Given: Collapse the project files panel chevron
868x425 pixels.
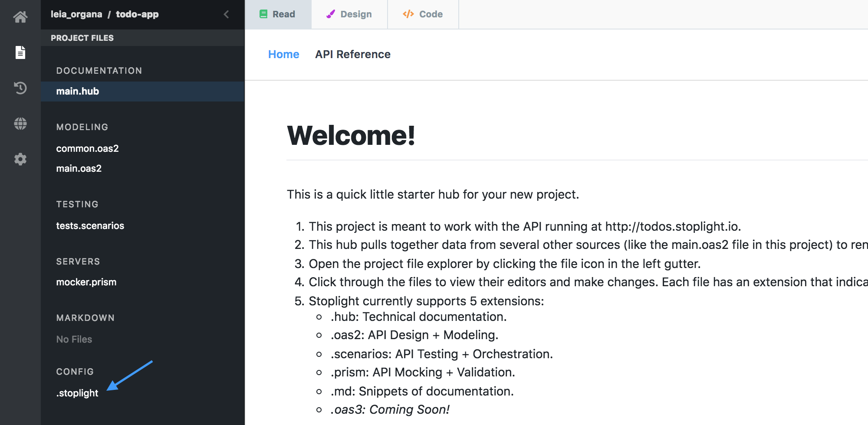Looking at the screenshot, I should [x=226, y=14].
